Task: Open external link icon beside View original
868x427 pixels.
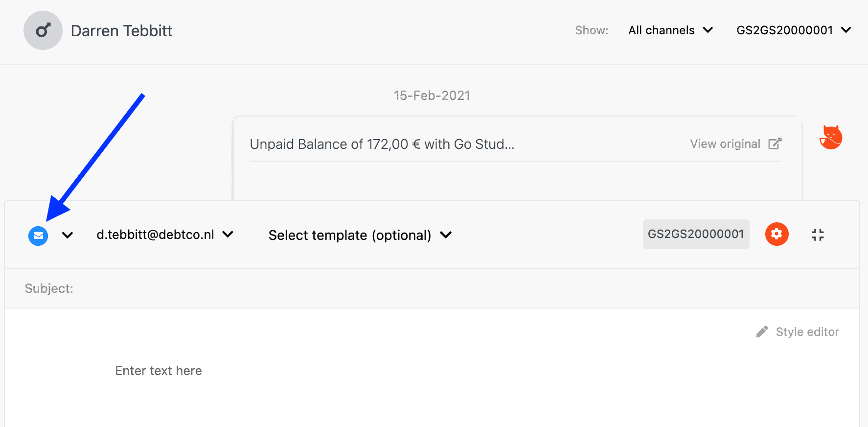Action: pos(775,143)
